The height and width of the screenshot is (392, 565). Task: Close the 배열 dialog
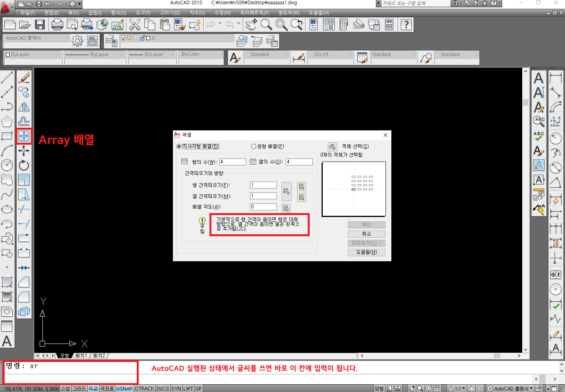[386, 135]
